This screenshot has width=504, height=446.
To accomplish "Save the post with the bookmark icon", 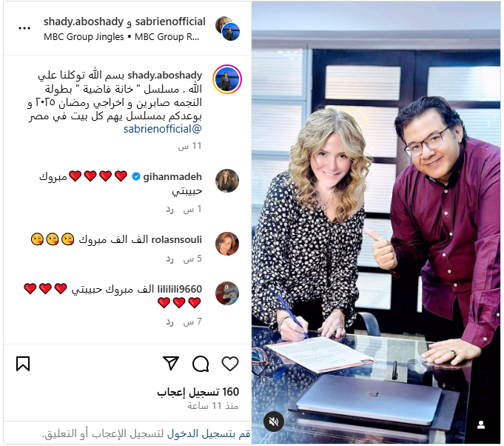I will [23, 364].
